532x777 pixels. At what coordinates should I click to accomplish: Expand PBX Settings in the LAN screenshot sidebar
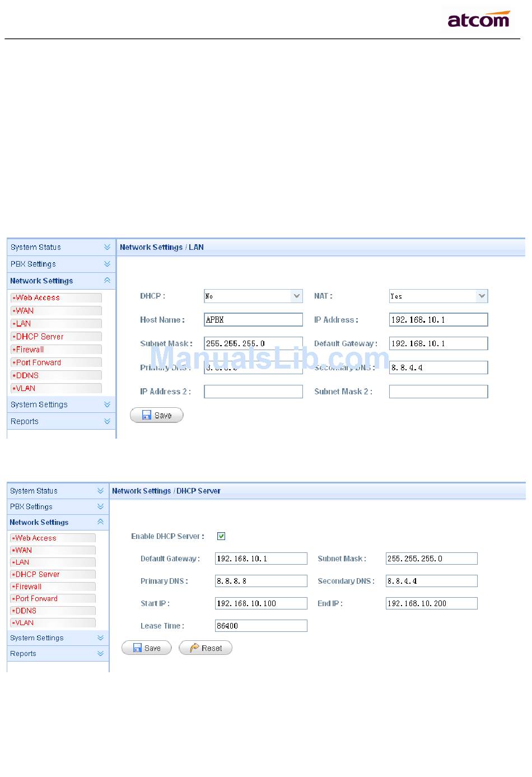click(61, 264)
